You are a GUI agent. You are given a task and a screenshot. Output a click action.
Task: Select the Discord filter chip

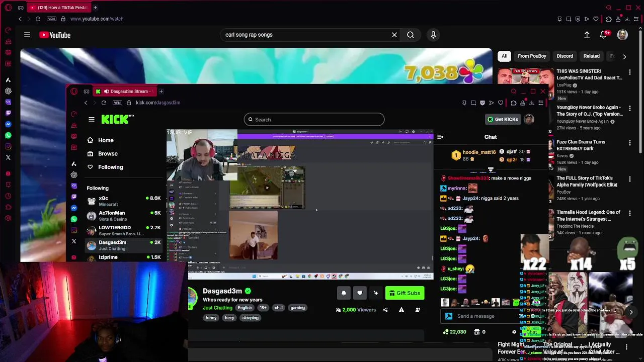[x=565, y=56]
